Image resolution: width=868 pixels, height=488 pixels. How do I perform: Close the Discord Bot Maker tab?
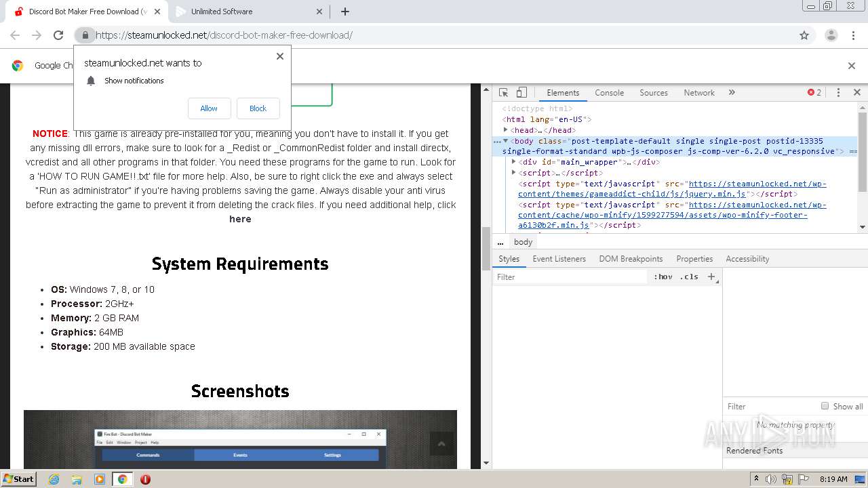point(157,12)
